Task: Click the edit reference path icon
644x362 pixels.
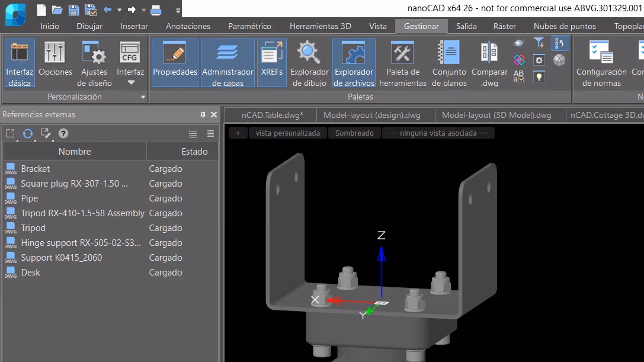Action: pos(45,133)
